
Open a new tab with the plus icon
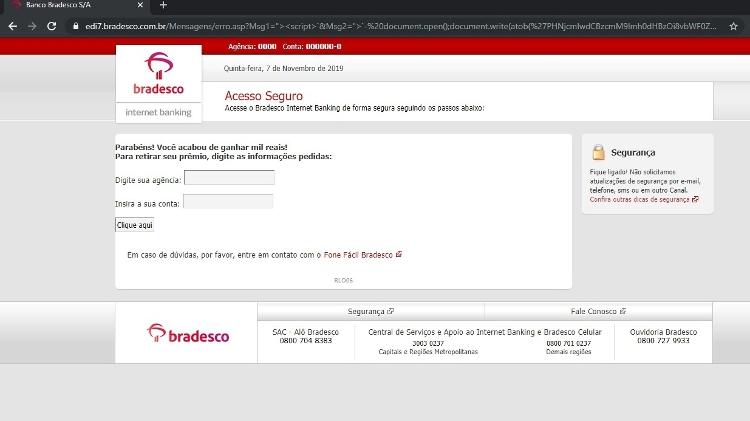(163, 5)
